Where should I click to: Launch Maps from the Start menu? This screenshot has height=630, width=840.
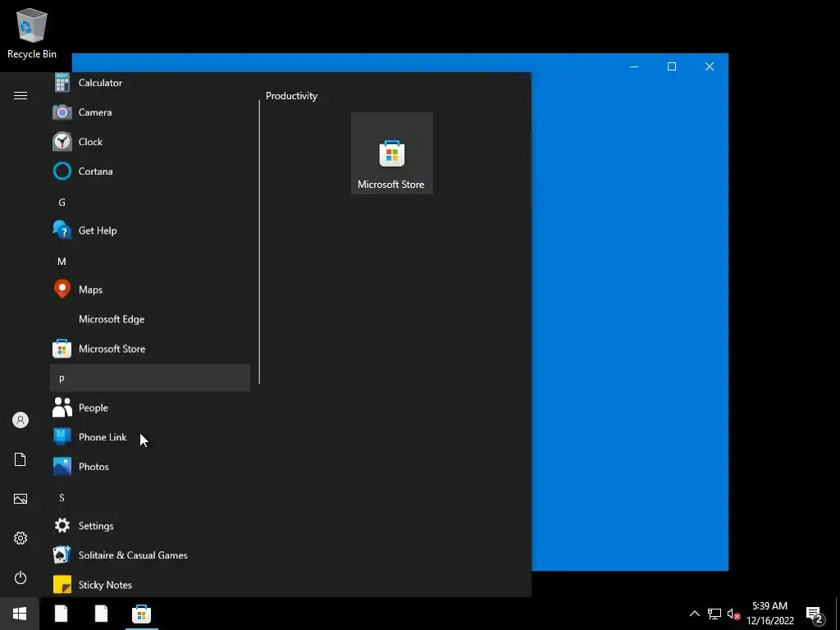tap(150, 290)
